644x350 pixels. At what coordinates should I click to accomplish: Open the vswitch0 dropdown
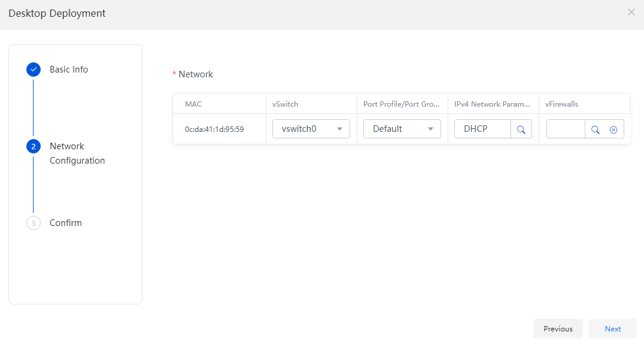pos(311,129)
